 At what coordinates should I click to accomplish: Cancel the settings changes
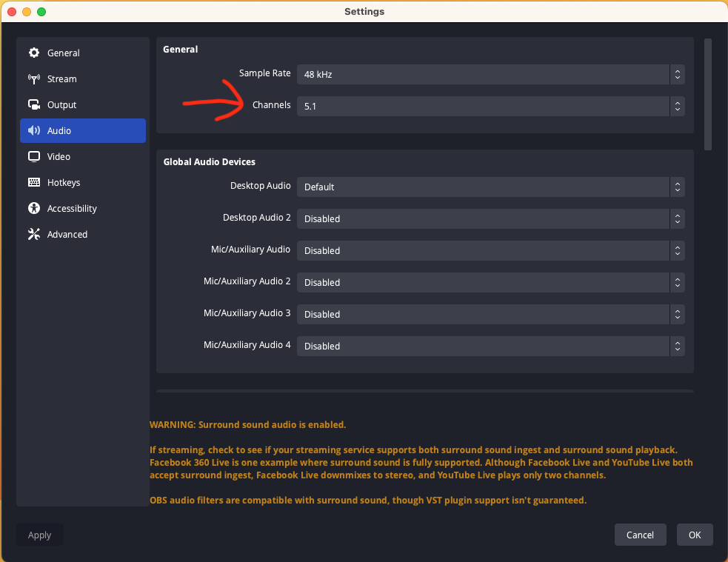point(640,535)
